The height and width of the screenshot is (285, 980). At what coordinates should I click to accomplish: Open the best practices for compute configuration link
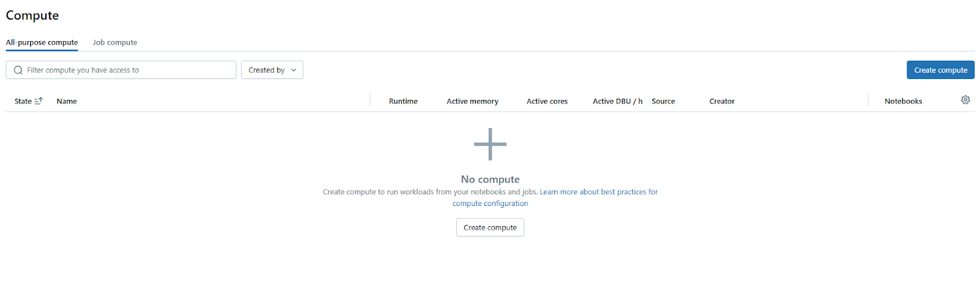[x=555, y=197]
